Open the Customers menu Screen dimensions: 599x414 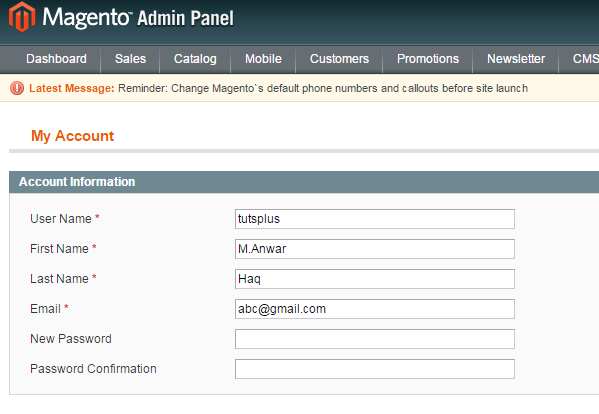339,59
